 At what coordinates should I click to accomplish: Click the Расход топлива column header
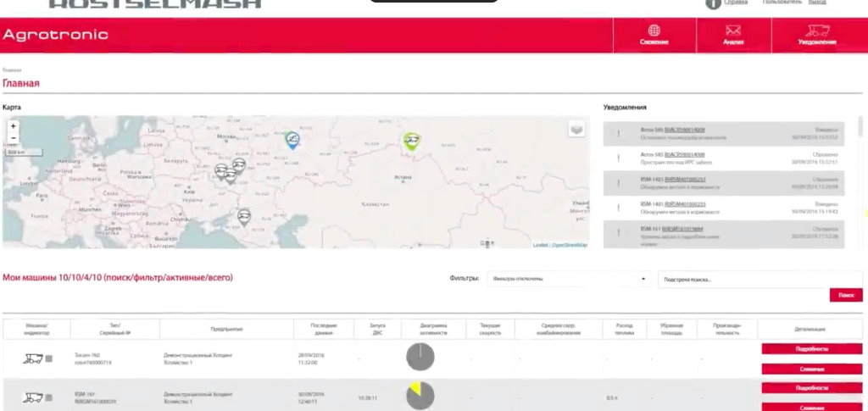pyautogui.click(x=624, y=329)
